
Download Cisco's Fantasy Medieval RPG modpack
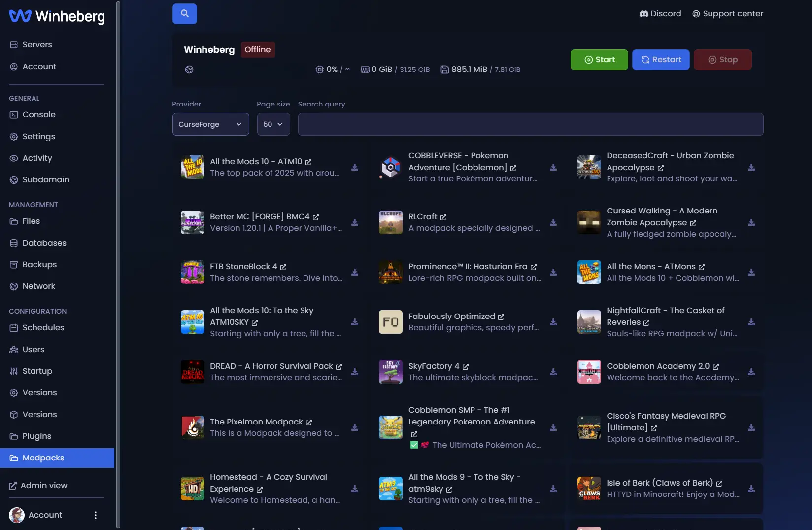click(751, 427)
